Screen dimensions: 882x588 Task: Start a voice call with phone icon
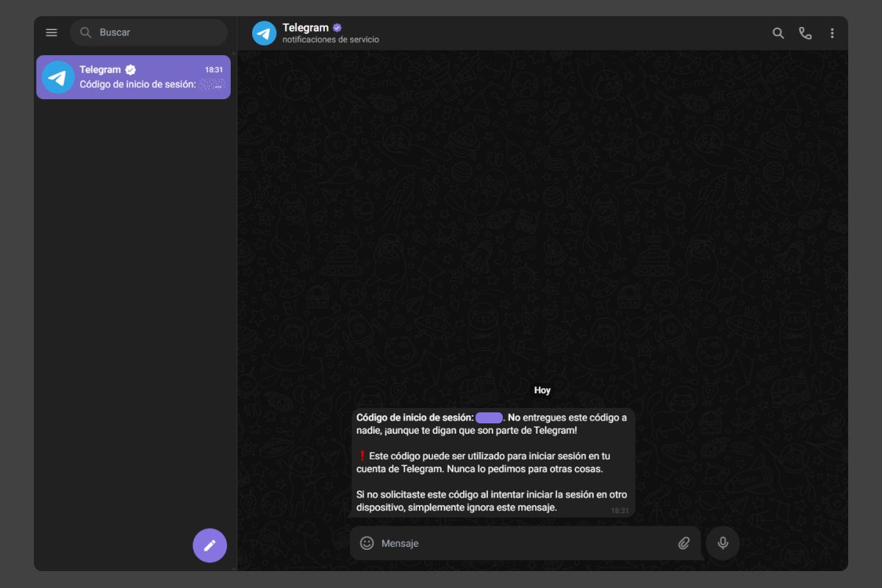coord(805,33)
